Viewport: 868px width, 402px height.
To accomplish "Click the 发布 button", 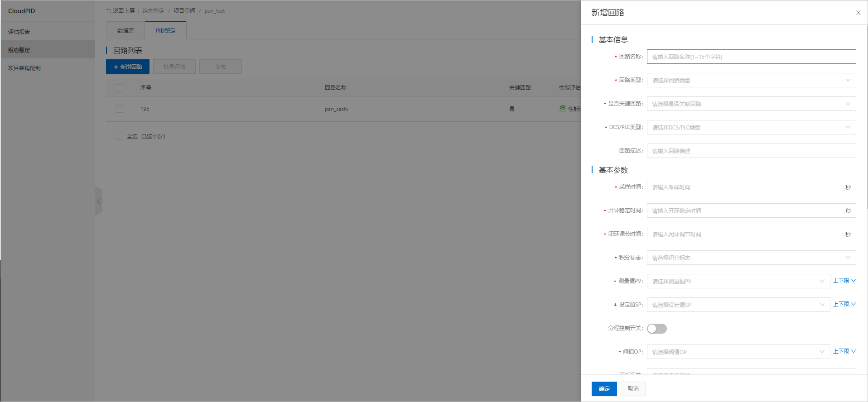I will click(221, 67).
